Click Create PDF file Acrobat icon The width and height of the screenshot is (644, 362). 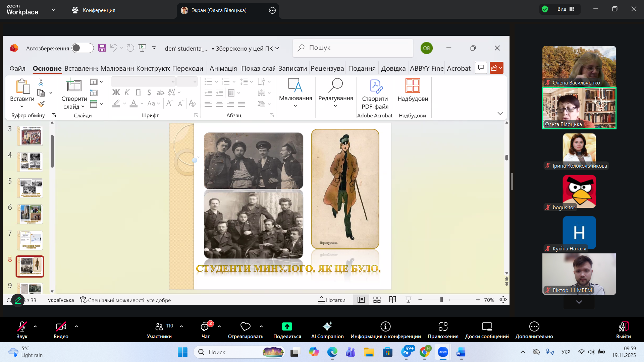pyautogui.click(x=375, y=93)
